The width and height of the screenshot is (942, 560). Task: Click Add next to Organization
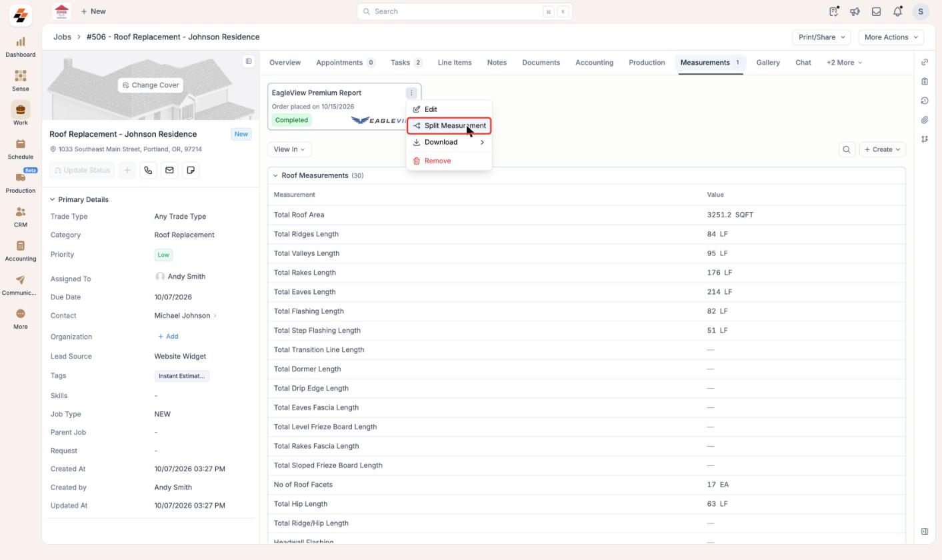pos(168,337)
